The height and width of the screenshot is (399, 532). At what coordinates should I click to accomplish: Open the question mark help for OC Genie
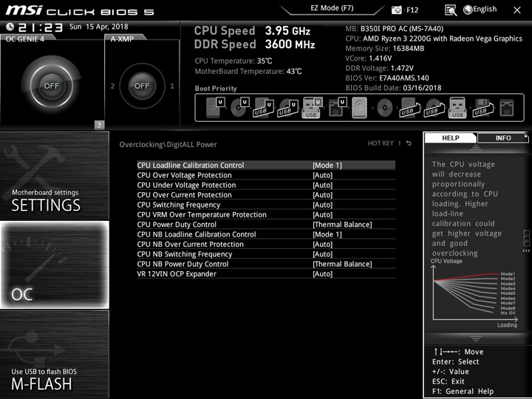tap(99, 125)
